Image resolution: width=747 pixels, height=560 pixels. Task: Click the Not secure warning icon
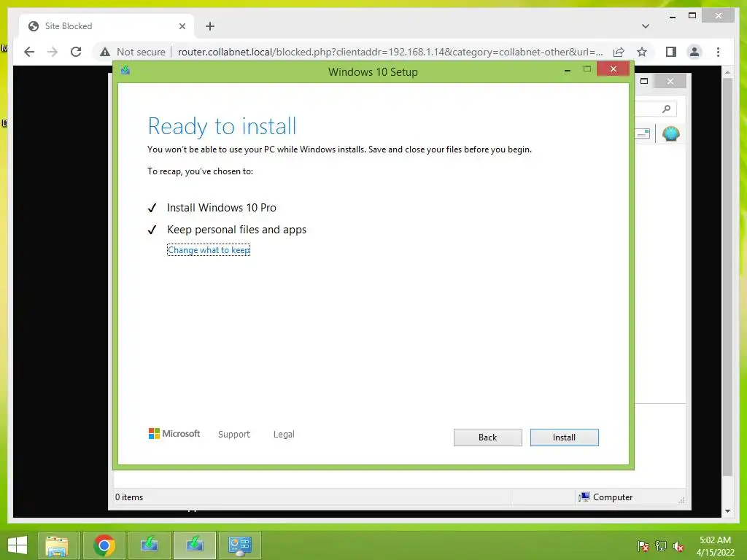point(105,52)
